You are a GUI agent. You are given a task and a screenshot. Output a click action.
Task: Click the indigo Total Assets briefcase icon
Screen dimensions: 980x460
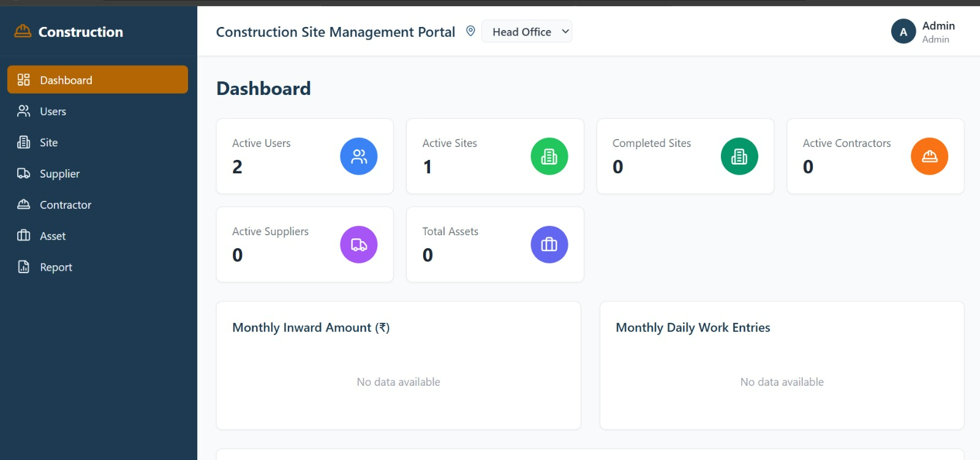549,244
